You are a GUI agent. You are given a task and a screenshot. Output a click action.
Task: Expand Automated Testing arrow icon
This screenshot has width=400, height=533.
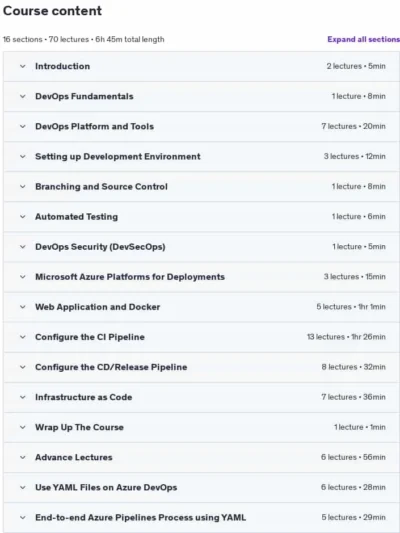click(x=23, y=217)
